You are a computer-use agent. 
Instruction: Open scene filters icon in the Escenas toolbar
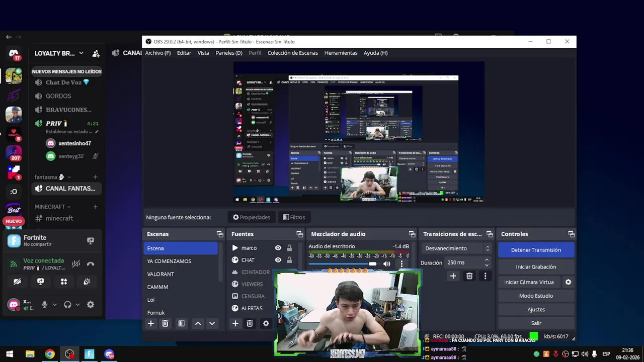182,324
